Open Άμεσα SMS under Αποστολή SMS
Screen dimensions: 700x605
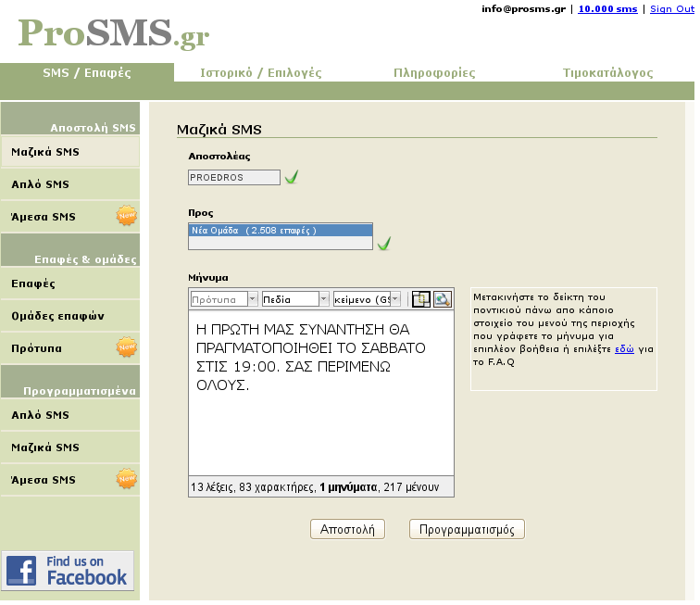point(70,217)
